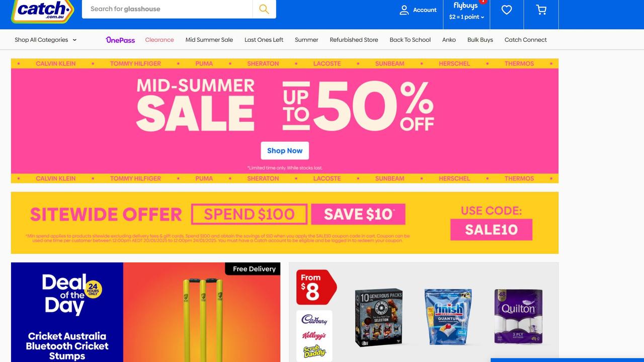Open the Quilton toilet paper product image
The width and height of the screenshot is (644, 362).
pos(518,316)
